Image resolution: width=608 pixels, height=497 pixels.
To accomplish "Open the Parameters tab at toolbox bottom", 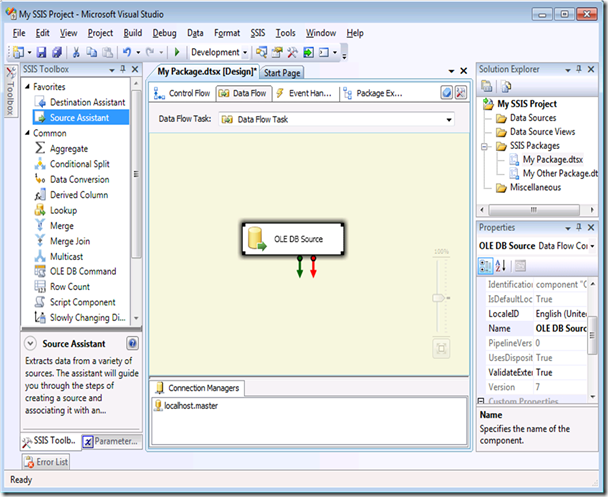I will point(111,441).
